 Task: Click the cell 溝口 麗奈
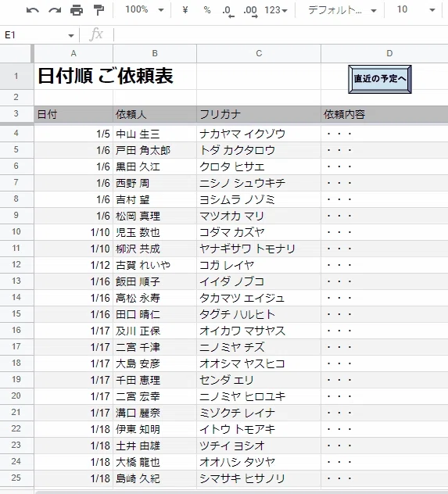coord(155,413)
